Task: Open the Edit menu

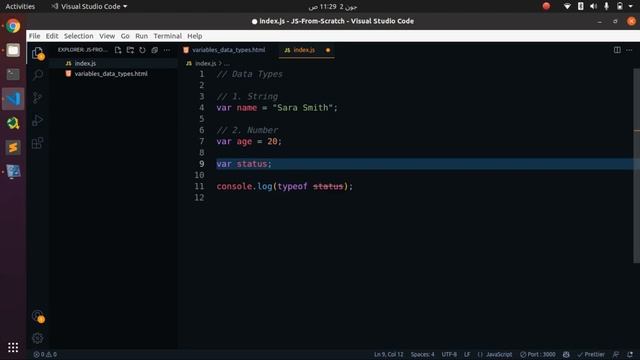Action: point(52,36)
